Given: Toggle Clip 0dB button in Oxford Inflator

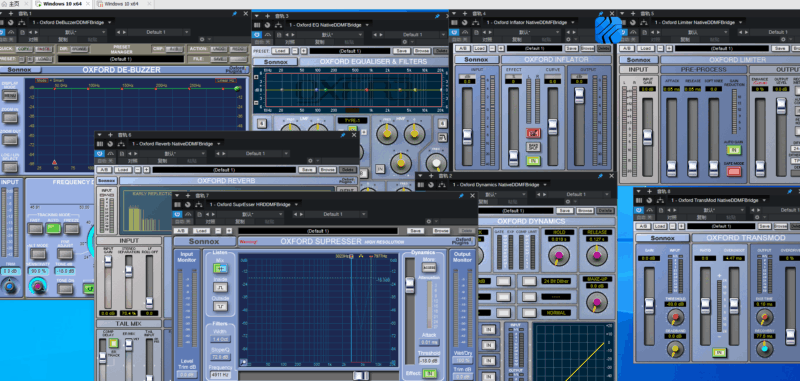Looking at the screenshot, I should 533,133.
